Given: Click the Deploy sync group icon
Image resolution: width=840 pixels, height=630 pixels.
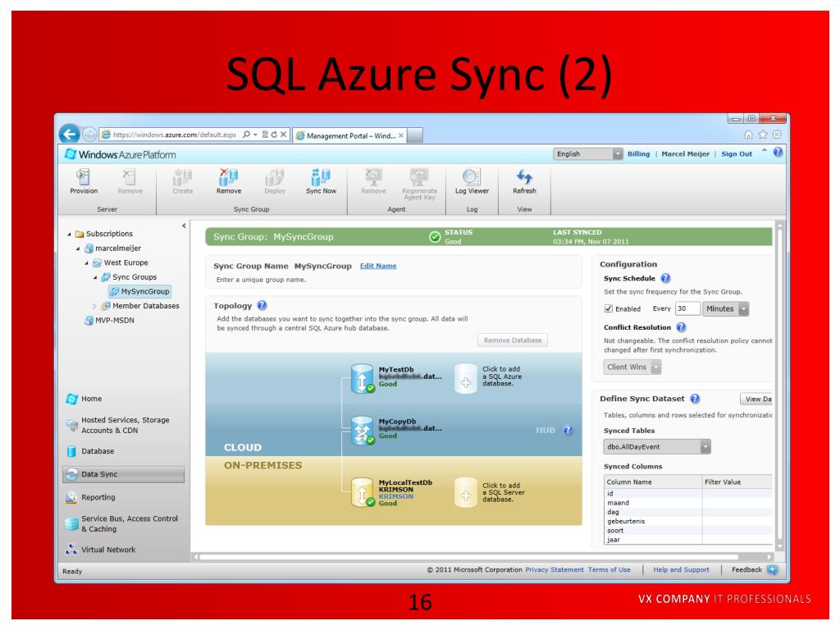Looking at the screenshot, I should point(275,176).
